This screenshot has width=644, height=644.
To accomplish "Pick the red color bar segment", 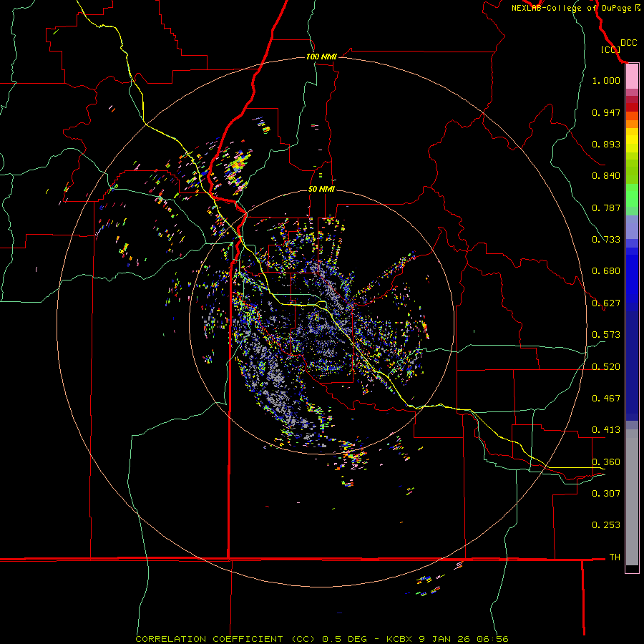I will click(632, 107).
